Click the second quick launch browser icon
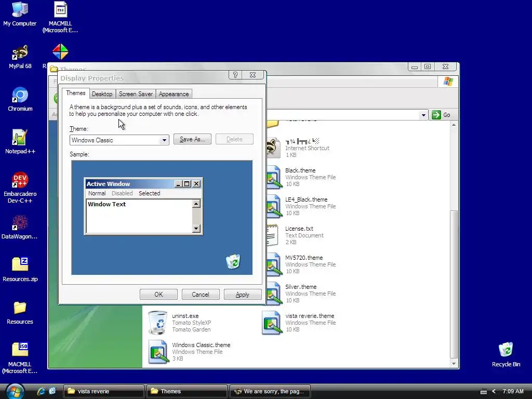532x399 pixels. pos(52,391)
